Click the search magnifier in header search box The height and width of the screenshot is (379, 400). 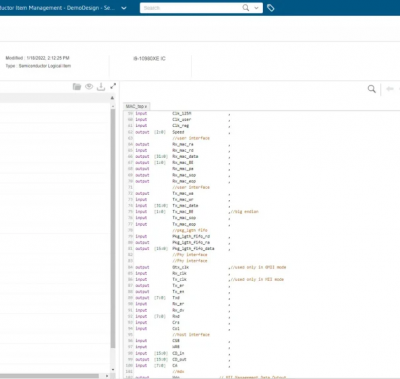(246, 8)
